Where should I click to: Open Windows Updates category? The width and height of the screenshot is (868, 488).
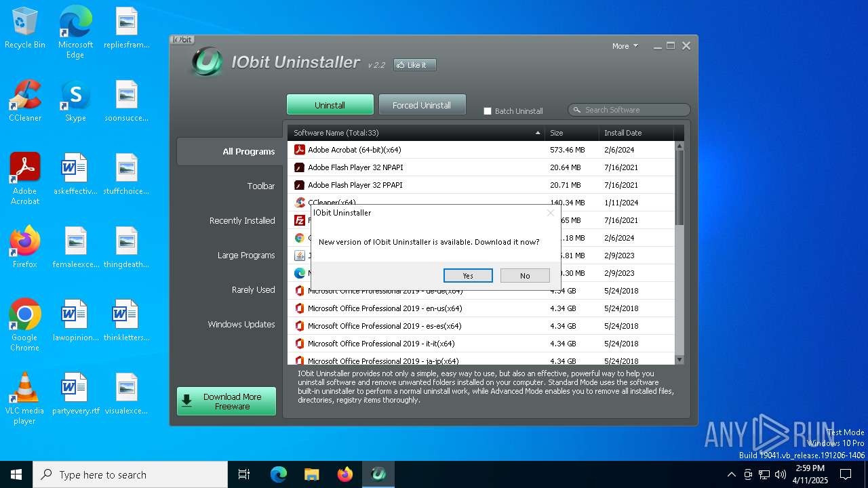click(241, 324)
